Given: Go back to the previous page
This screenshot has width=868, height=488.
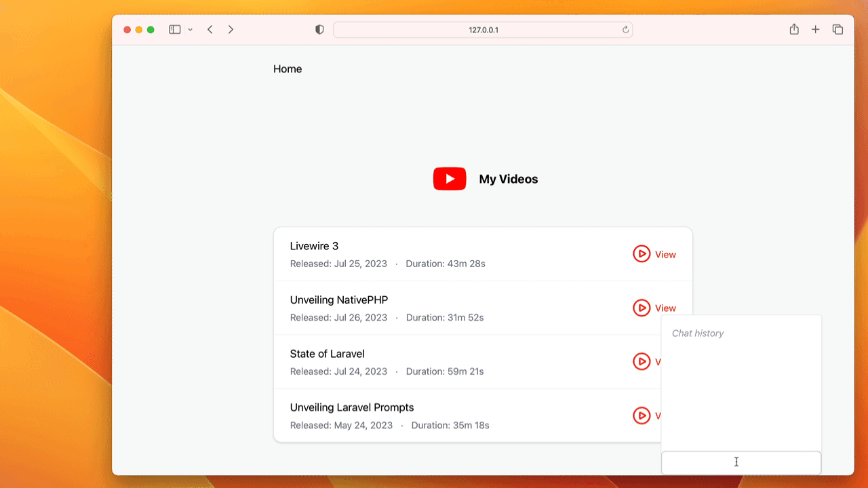Looking at the screenshot, I should click(x=210, y=30).
